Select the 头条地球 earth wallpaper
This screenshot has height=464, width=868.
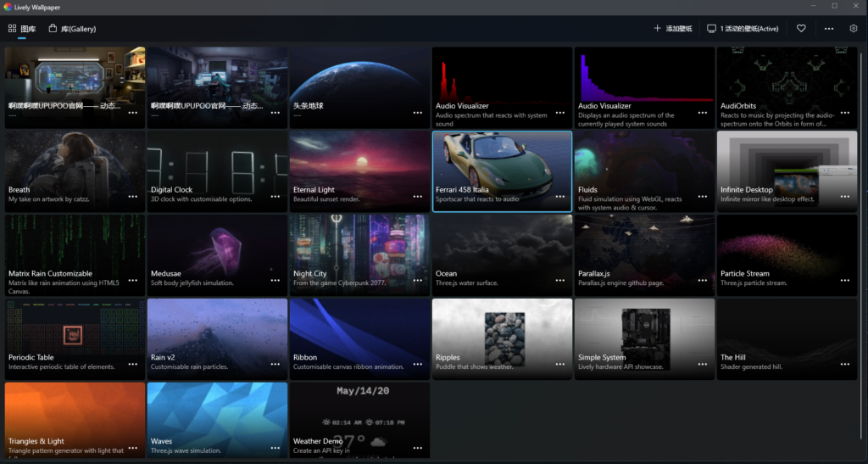tap(359, 87)
